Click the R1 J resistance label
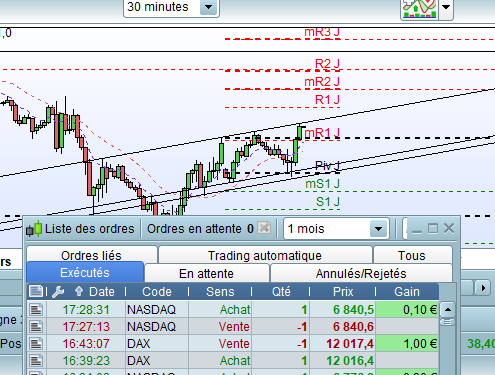 point(327,99)
